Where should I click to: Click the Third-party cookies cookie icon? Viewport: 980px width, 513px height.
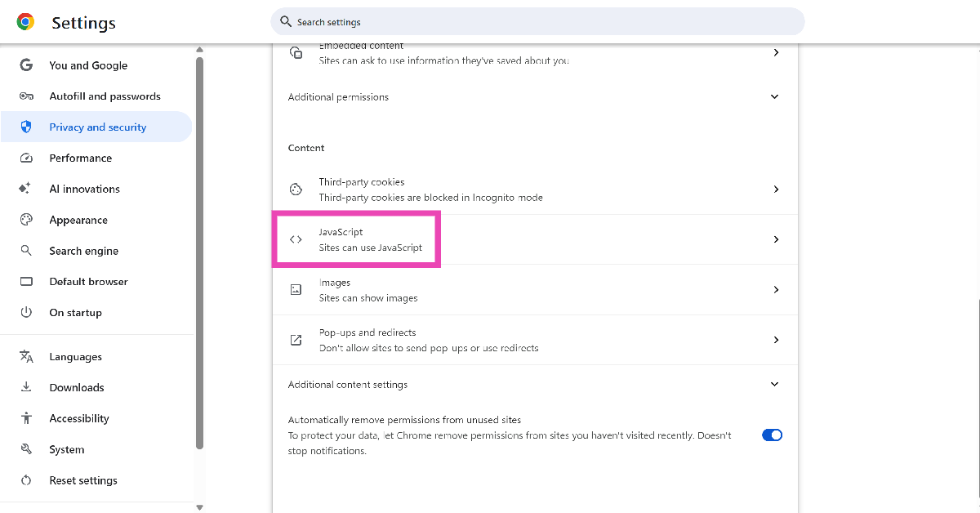[296, 190]
